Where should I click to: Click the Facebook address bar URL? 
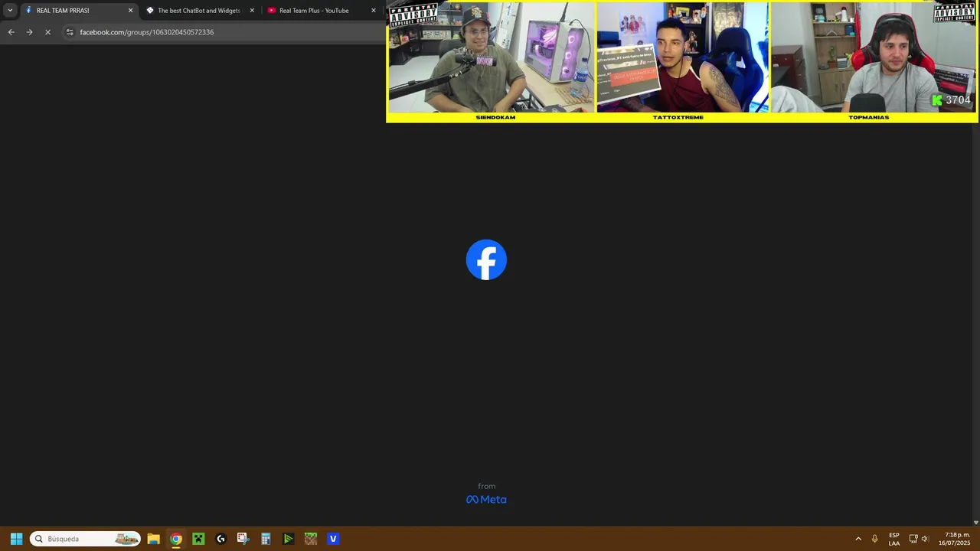146,32
